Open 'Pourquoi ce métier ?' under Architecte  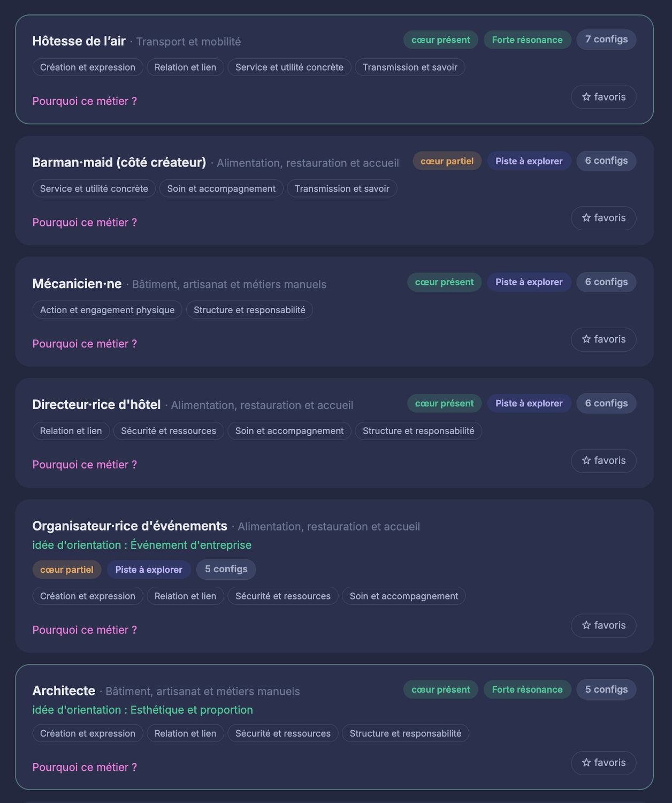coord(85,767)
